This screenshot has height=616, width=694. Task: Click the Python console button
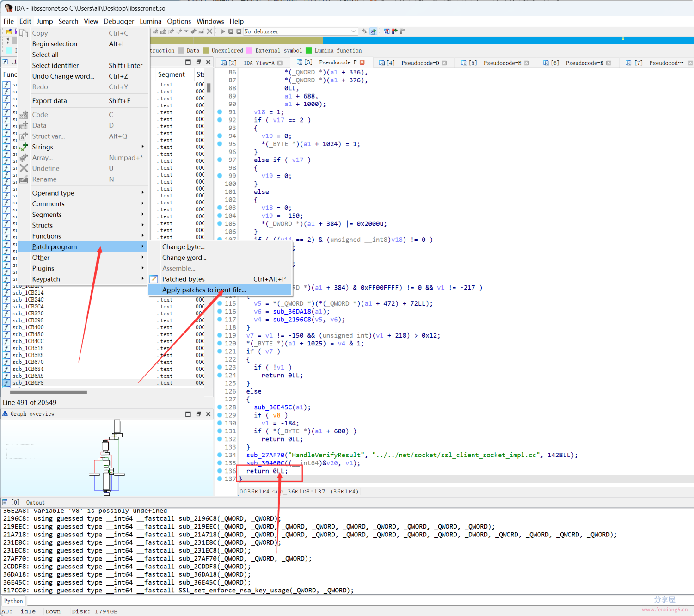click(13, 601)
